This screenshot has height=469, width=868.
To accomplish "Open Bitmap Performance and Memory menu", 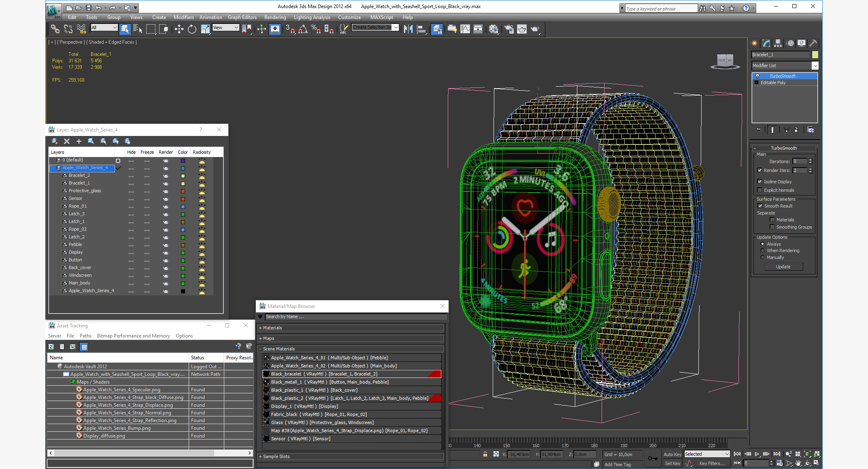I will (133, 336).
